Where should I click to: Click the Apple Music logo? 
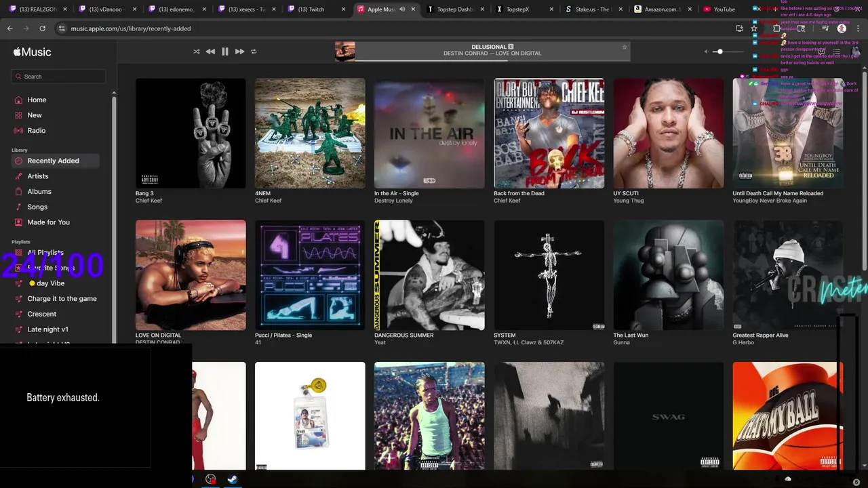tap(32, 52)
